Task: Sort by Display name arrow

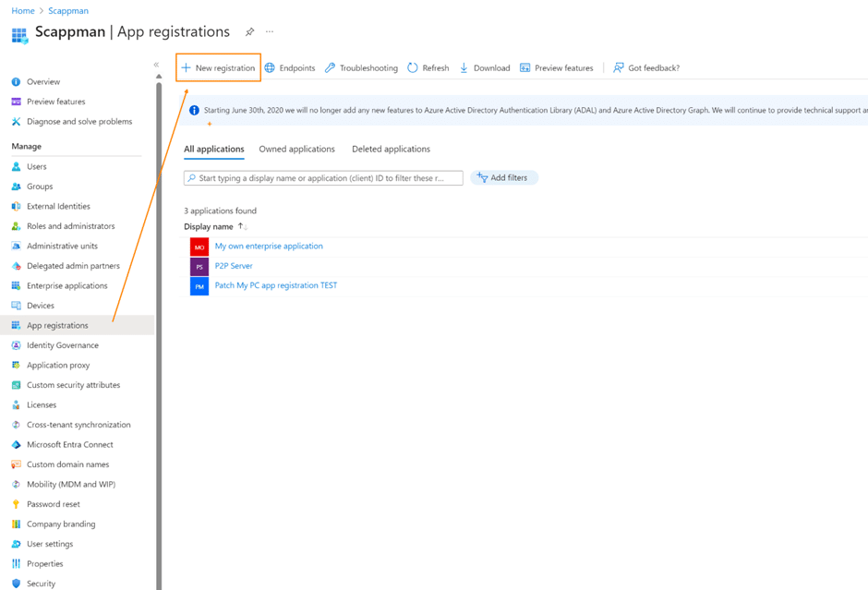Action: coord(243,226)
